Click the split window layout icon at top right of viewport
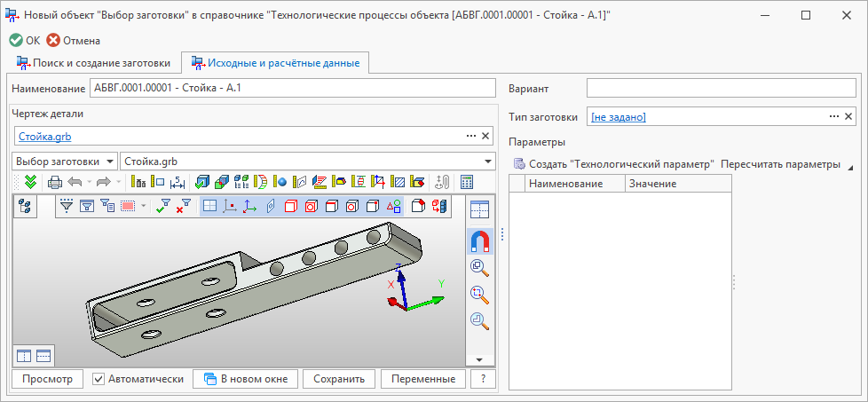868x402 pixels. [x=480, y=209]
